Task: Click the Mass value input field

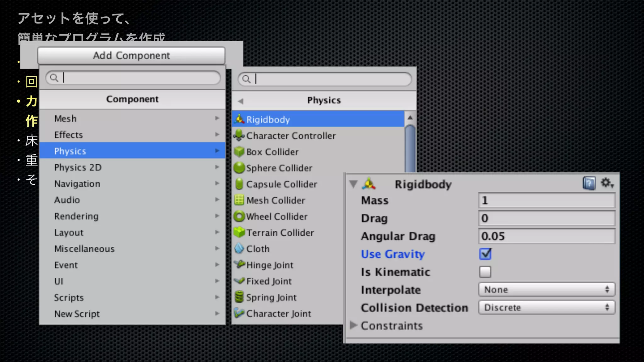Action: coord(547,200)
